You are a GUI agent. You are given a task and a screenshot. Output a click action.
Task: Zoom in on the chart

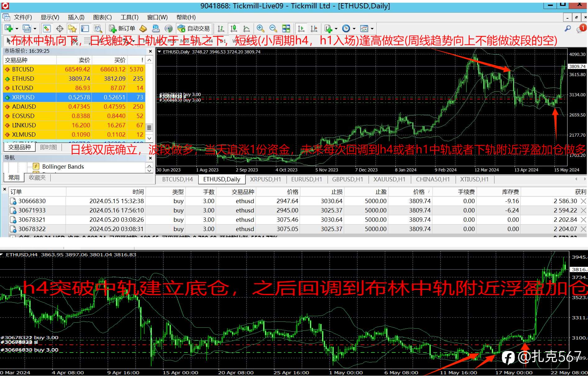tap(260, 29)
